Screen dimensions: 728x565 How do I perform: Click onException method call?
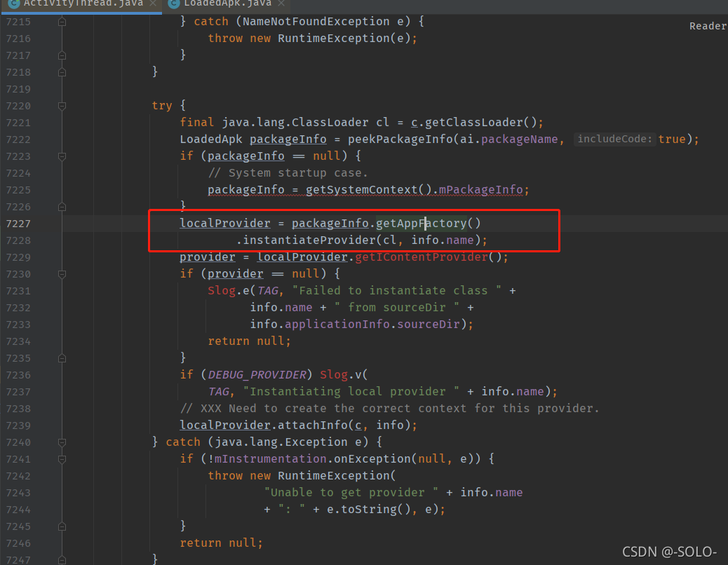tap(372, 458)
